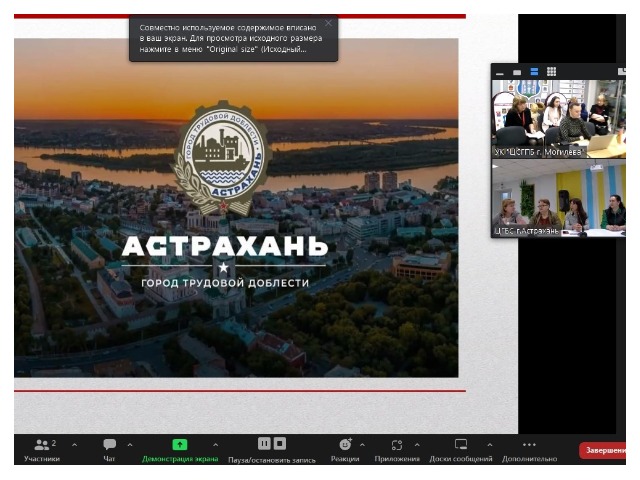Select the Astrakhan participant video tile

[558, 198]
